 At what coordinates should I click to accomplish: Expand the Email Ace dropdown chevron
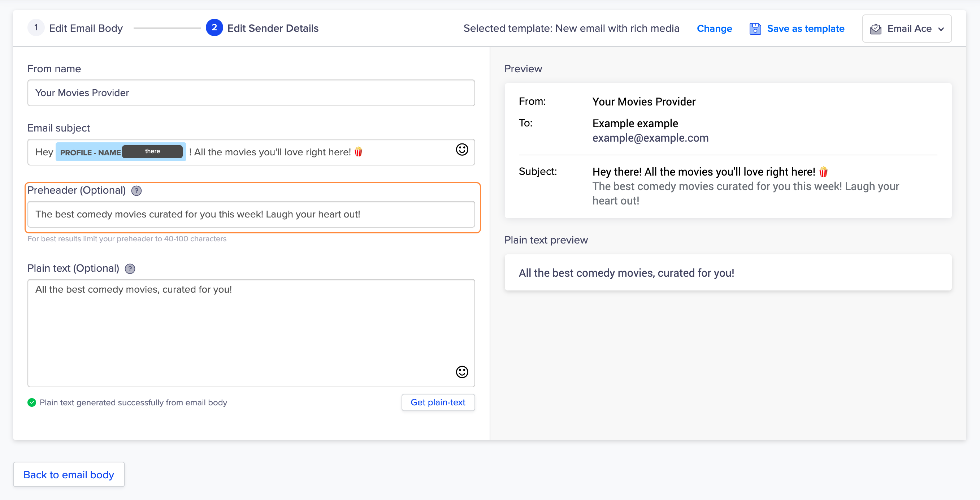pos(941,29)
